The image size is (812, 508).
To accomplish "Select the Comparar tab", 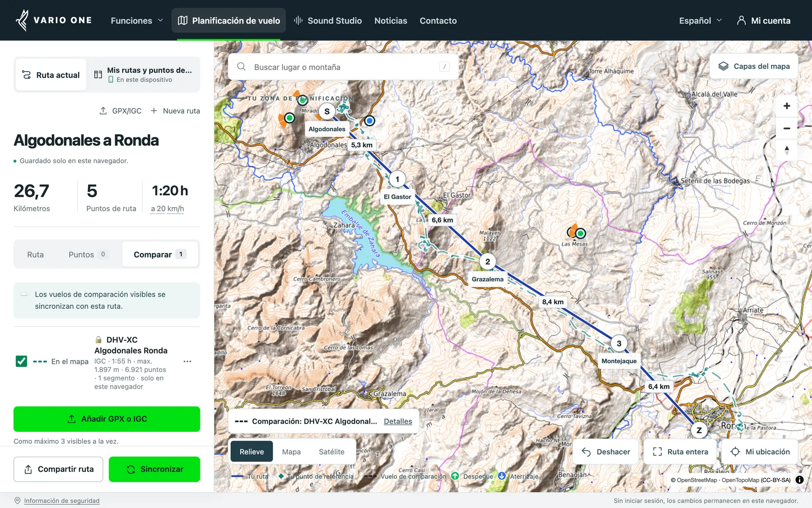I will click(160, 255).
